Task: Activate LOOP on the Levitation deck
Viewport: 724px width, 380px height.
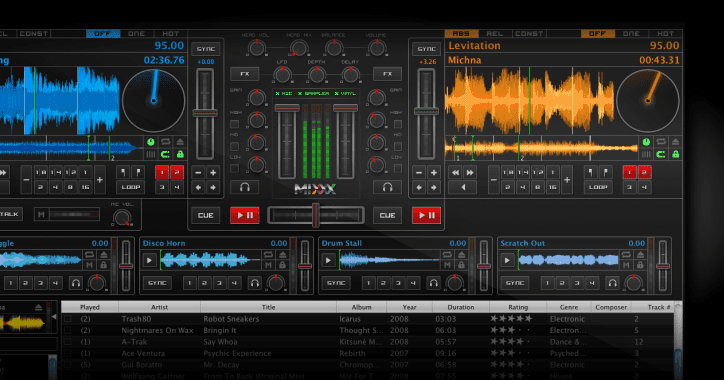Action: 598,187
